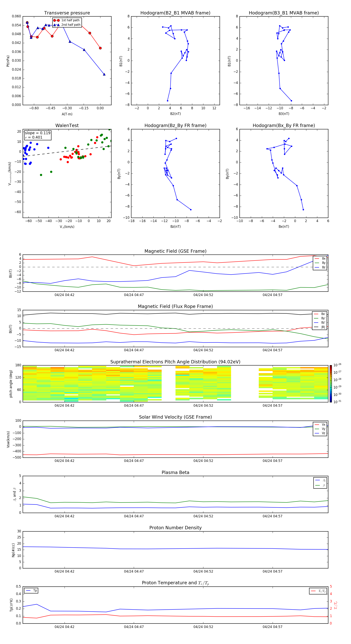Viewport: 351px width, 644px height.
Task: Click the 'slope = 0.119' annotation
Action: (37, 133)
